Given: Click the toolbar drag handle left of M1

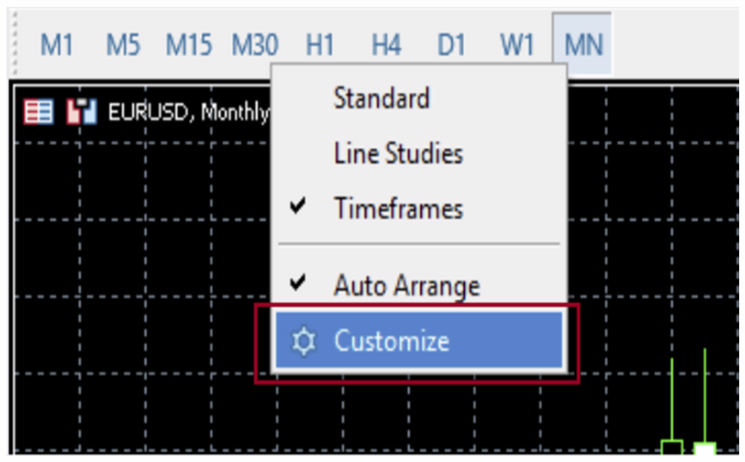Looking at the screenshot, I should (13, 45).
